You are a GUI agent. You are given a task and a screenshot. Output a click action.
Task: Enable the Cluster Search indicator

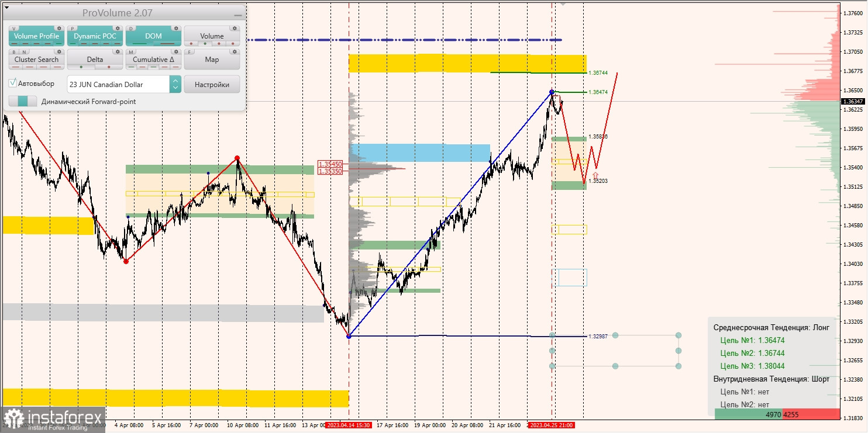coord(36,60)
